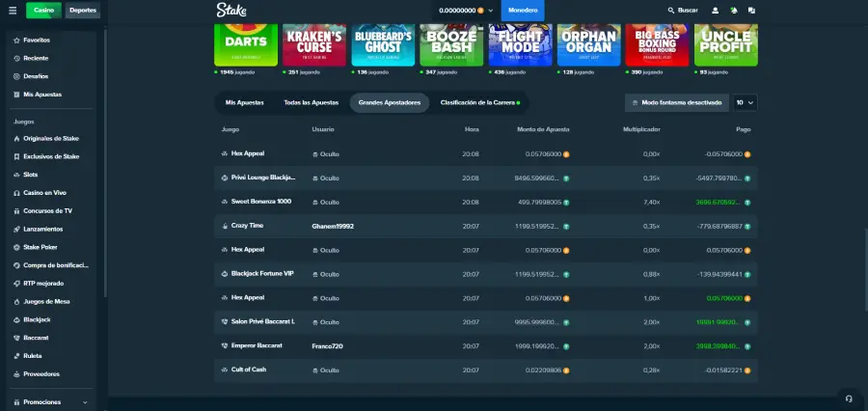Open the chat bubble icon
Screen dimensions: 868x411
click(751, 10)
